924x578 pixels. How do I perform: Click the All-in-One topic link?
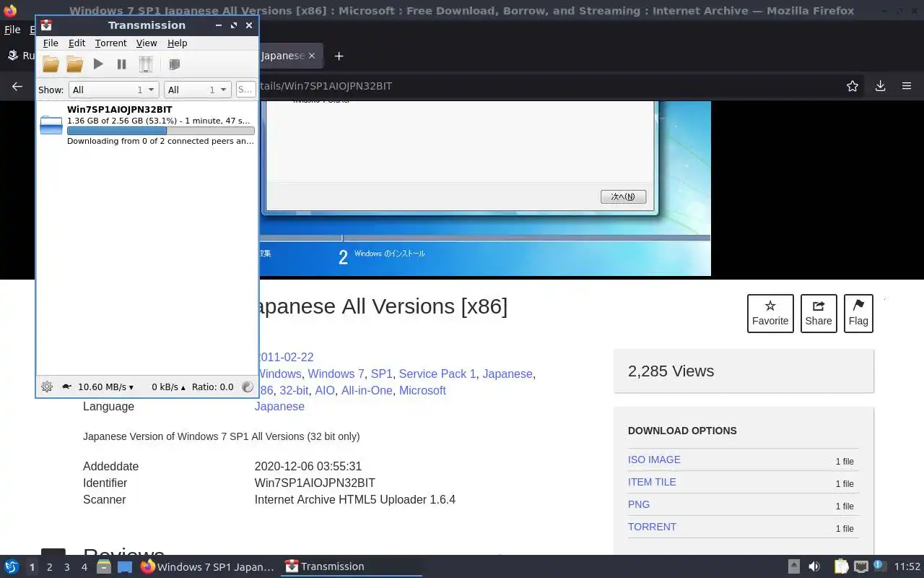(367, 390)
